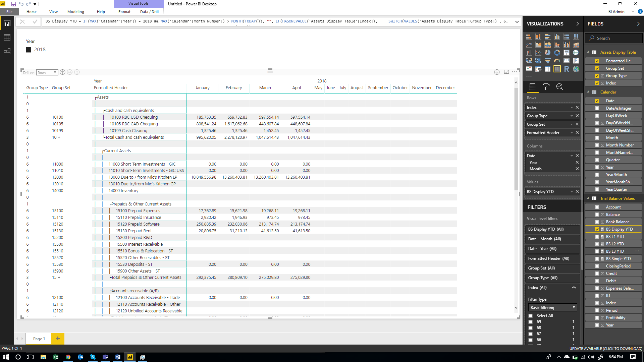644x362 pixels.
Task: Select the Line chart visualization
Action: pyautogui.click(x=529, y=45)
